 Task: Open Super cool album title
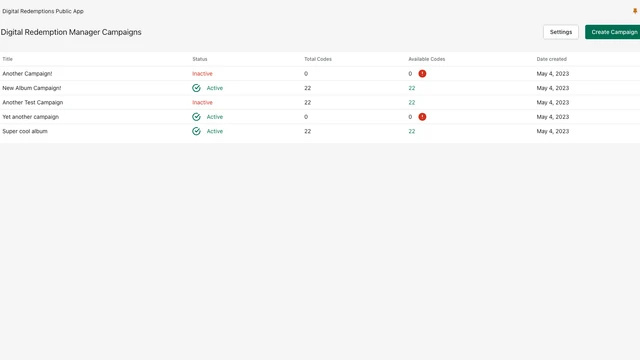pyautogui.click(x=25, y=131)
